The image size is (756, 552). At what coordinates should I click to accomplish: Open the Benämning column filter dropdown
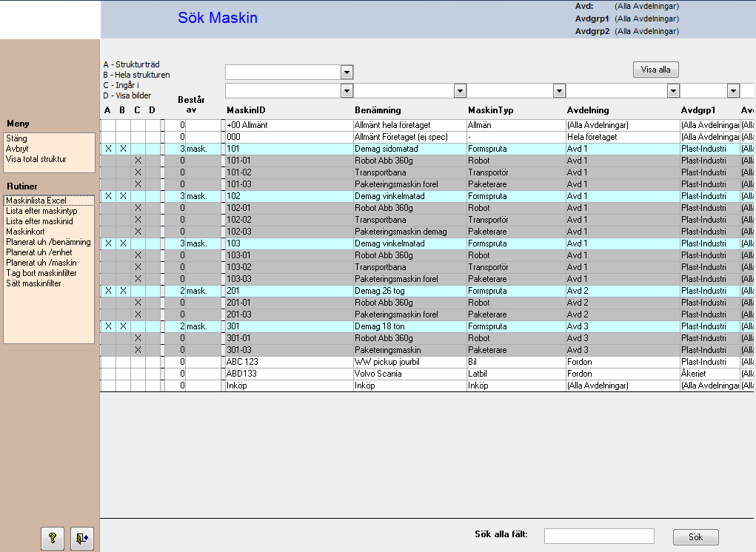460,90
